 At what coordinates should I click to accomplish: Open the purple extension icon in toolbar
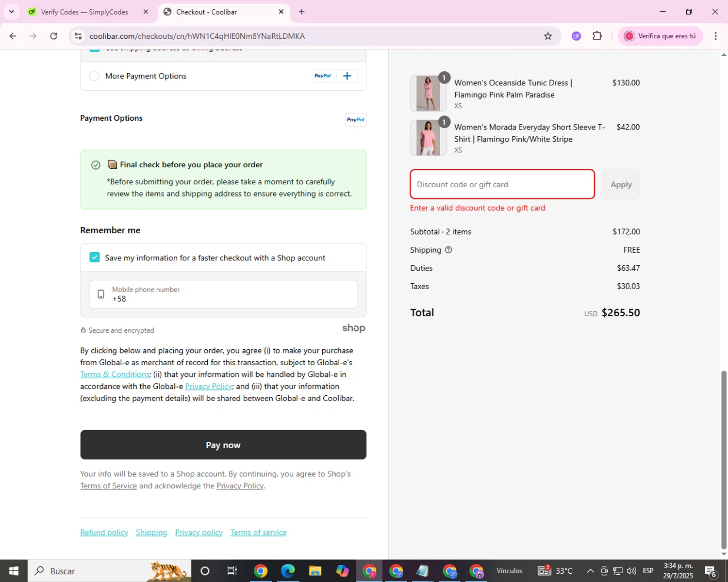[x=576, y=36]
